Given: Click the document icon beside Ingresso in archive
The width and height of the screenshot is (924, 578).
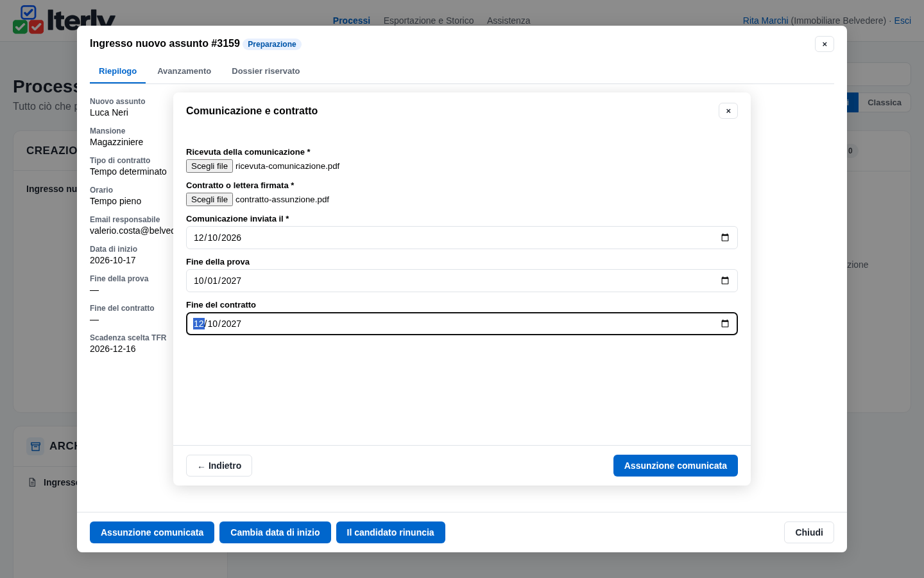Looking at the screenshot, I should [33, 482].
